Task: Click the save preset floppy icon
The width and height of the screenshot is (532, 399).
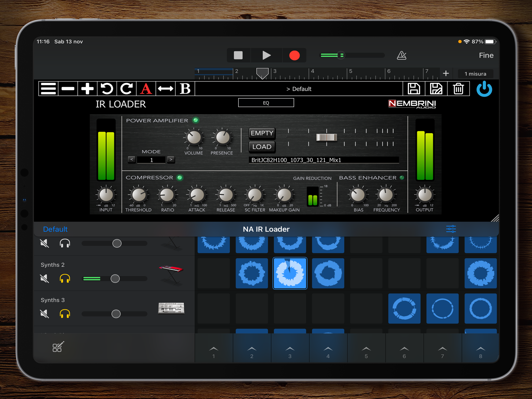Action: [x=414, y=89]
